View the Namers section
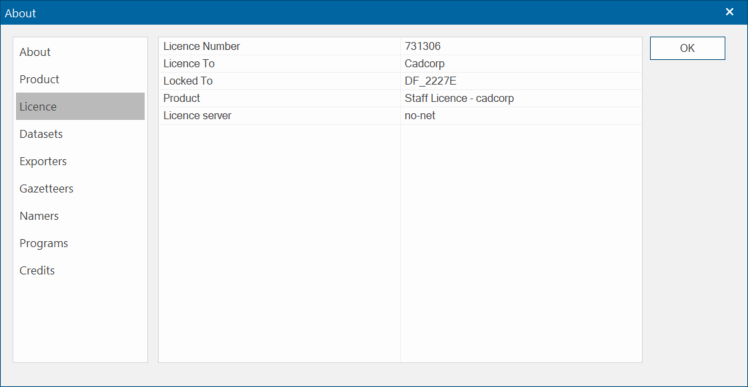Viewport: 748px width, 387px height. 80,216
